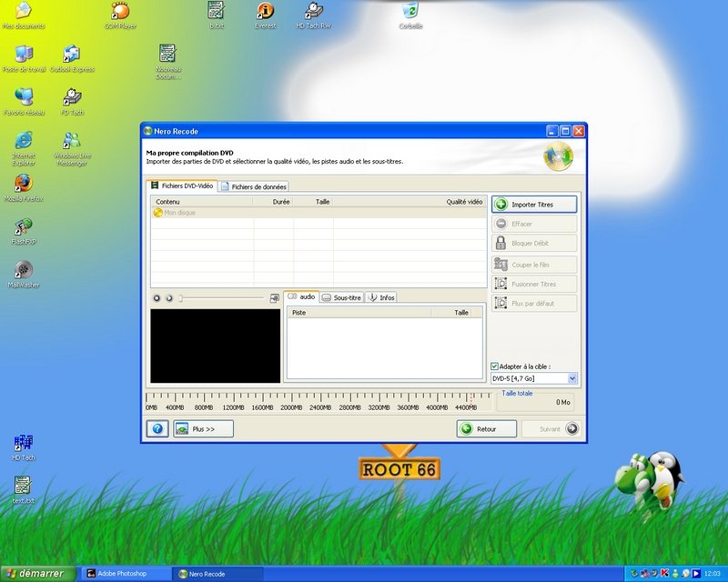
Task: Select the Everest desktop icon
Action: pos(265,15)
